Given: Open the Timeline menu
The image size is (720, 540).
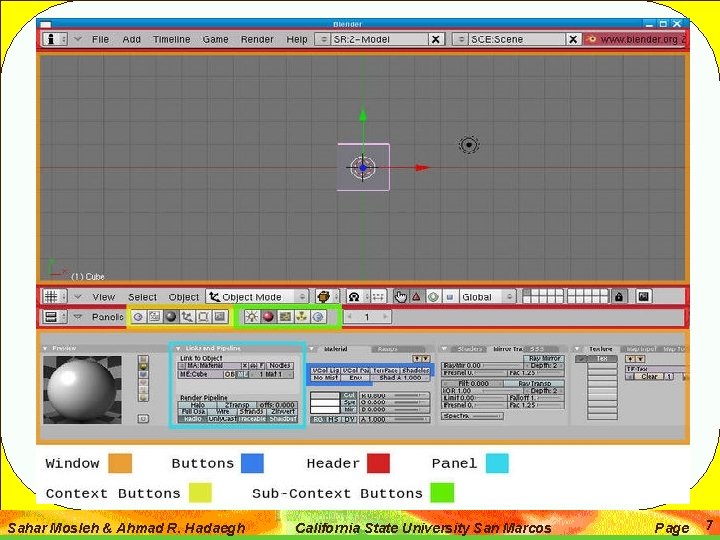Looking at the screenshot, I should pyautogui.click(x=171, y=39).
